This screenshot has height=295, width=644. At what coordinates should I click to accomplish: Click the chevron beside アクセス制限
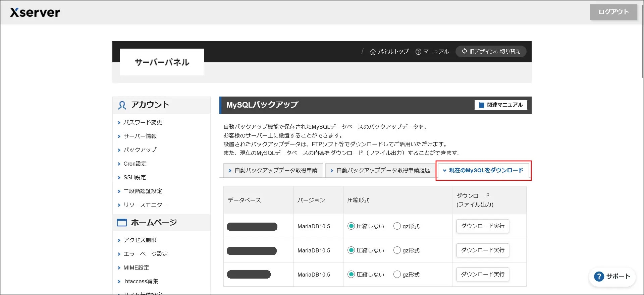(x=119, y=240)
